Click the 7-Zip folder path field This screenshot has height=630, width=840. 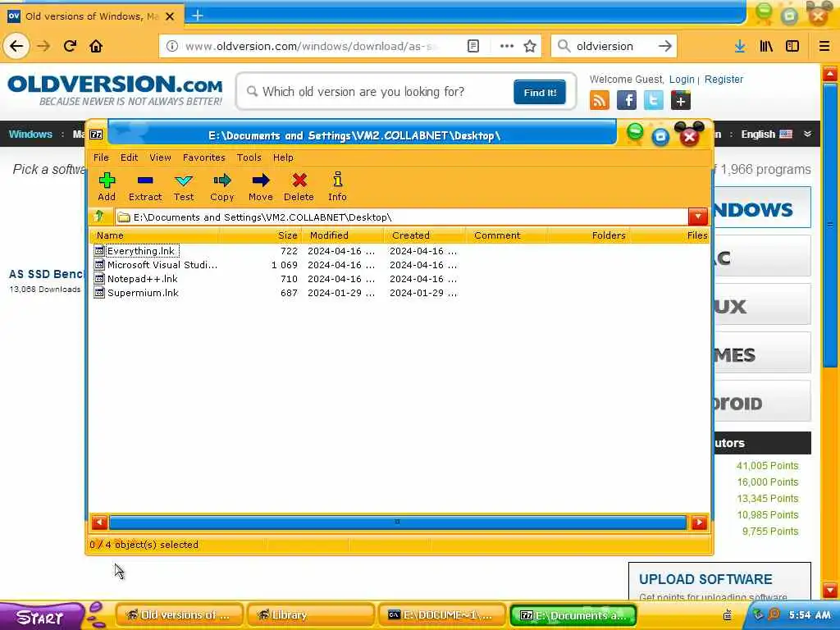click(x=402, y=217)
